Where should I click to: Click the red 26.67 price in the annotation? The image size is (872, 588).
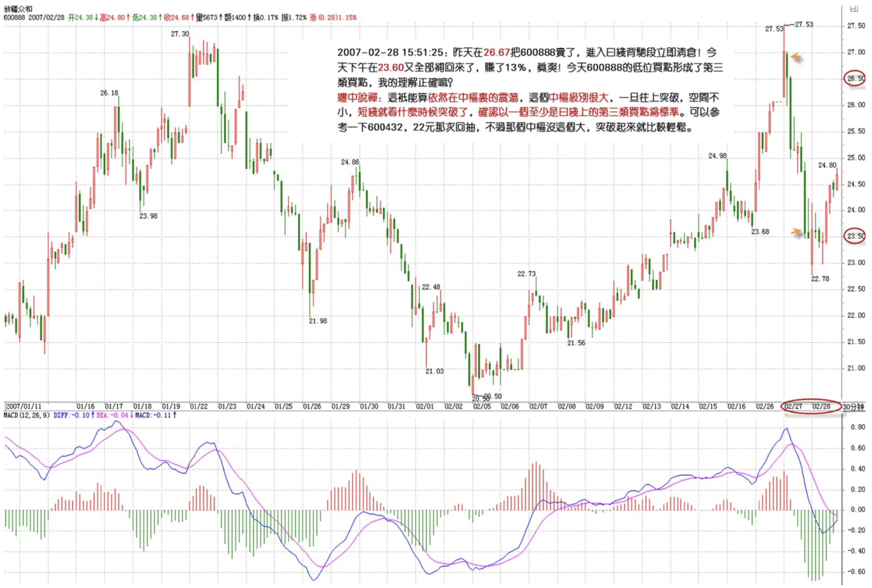(496, 52)
